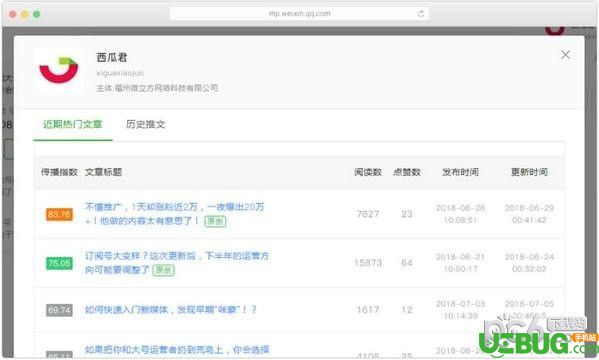Click the like count 64
The image size is (599, 360).
407,263
